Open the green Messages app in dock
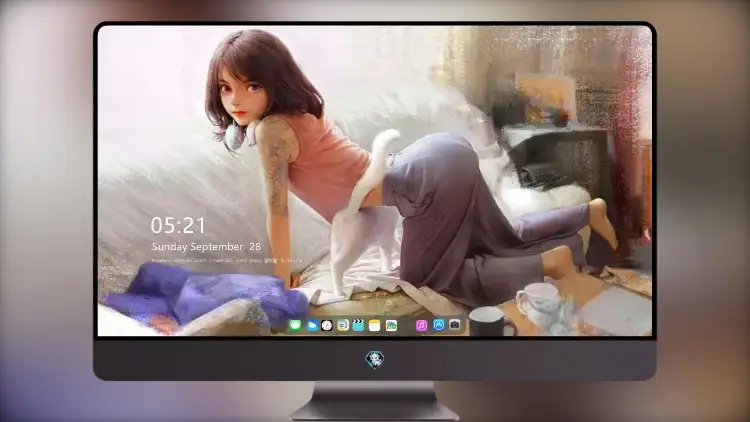 tap(295, 325)
